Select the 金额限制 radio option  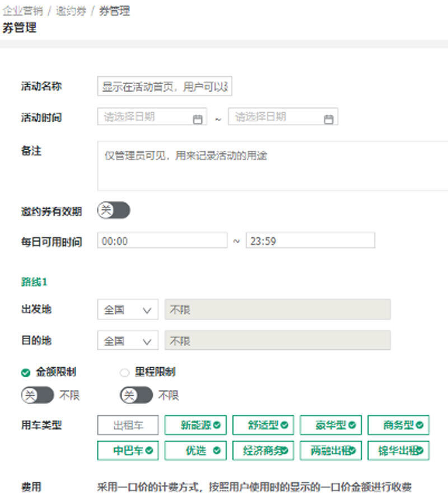[x=26, y=372]
